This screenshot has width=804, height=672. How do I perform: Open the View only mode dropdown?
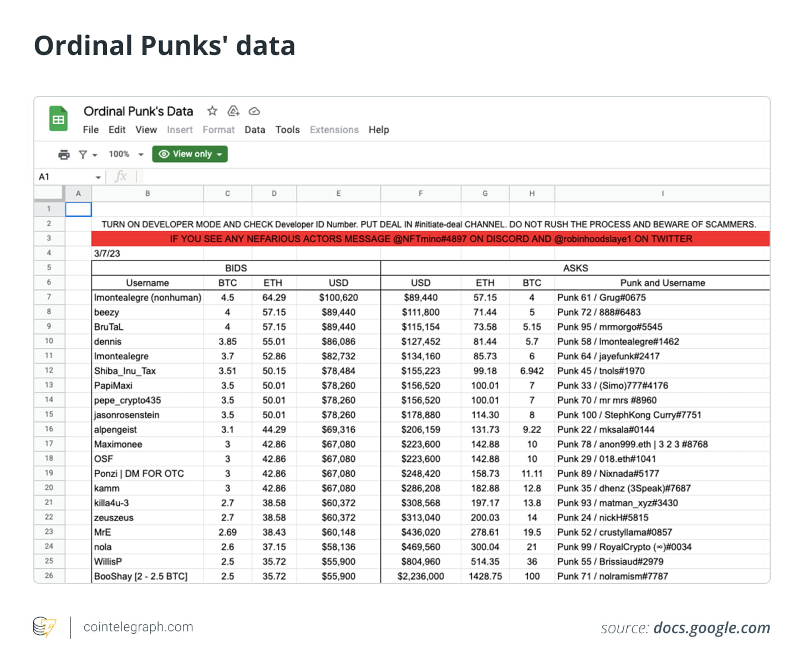(190, 154)
